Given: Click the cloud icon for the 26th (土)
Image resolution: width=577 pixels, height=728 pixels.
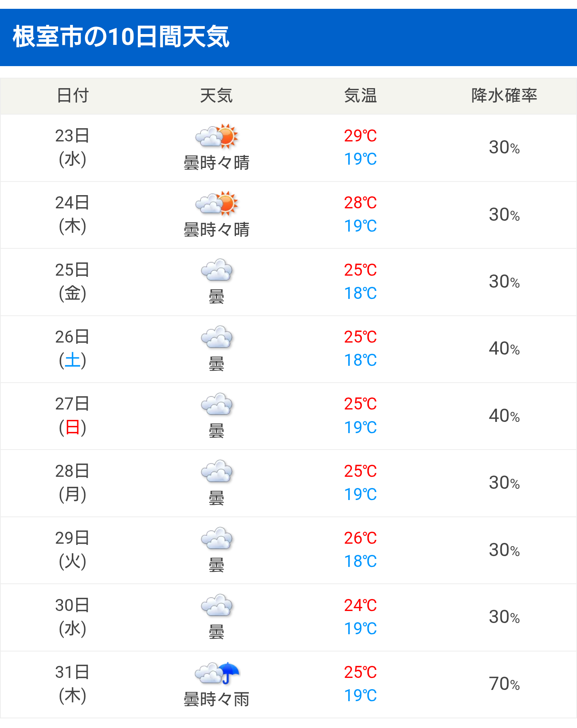Looking at the screenshot, I should click(x=216, y=337).
